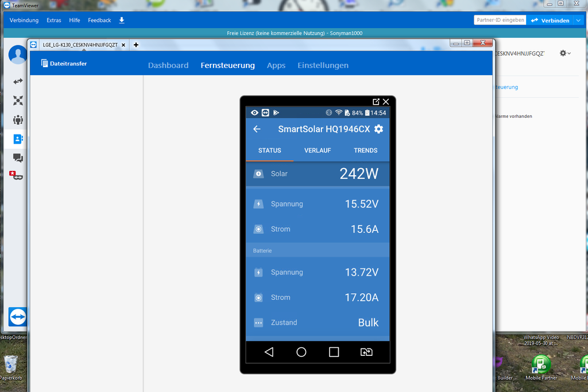Click the Solar panel icon
Screen dimensions: 588x392
[258, 174]
